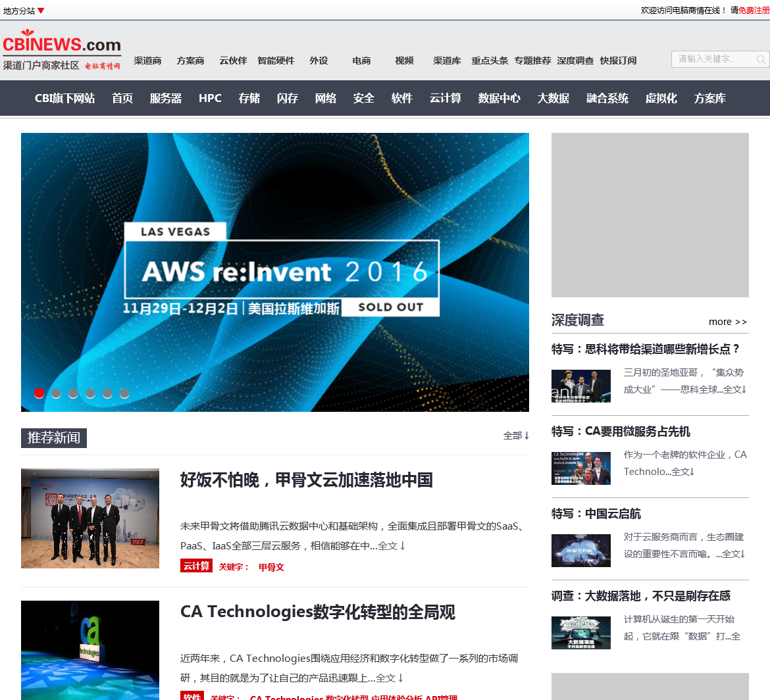Select 服务器 channel
This screenshot has width=770, height=700.
(x=166, y=98)
